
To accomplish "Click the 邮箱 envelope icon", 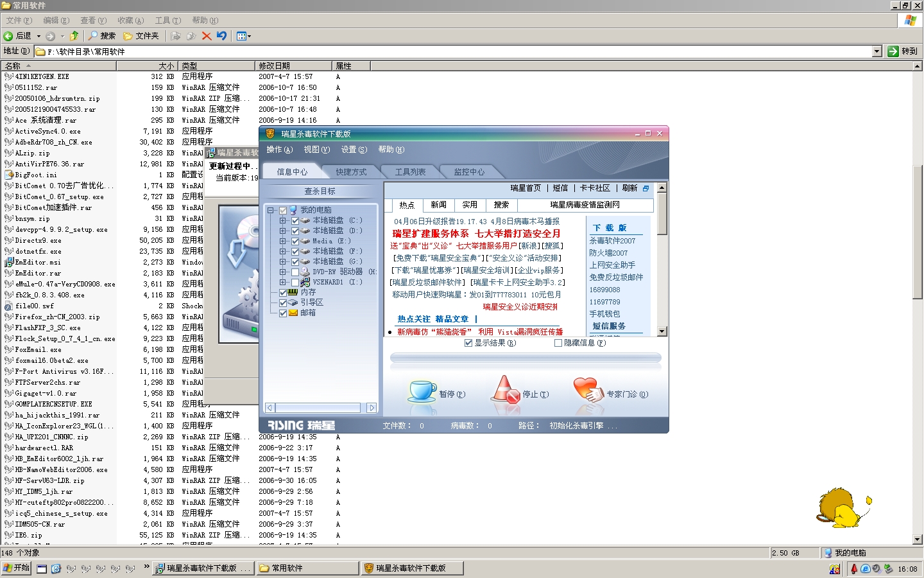I will tap(293, 313).
